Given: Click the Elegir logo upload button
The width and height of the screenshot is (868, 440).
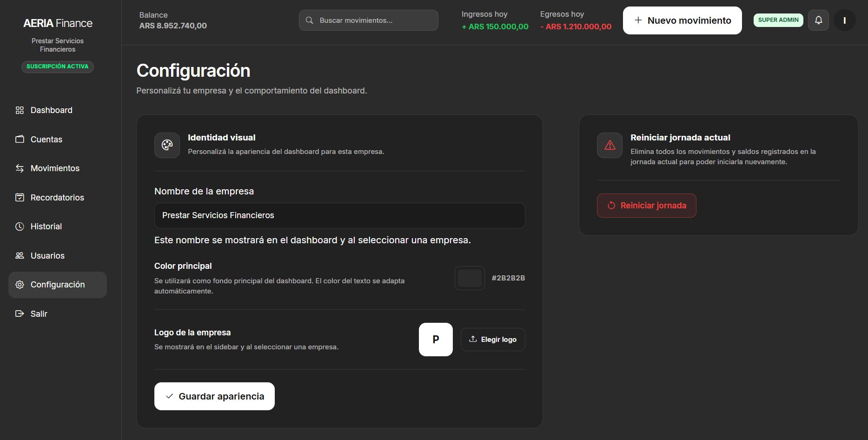Looking at the screenshot, I should pyautogui.click(x=493, y=340).
